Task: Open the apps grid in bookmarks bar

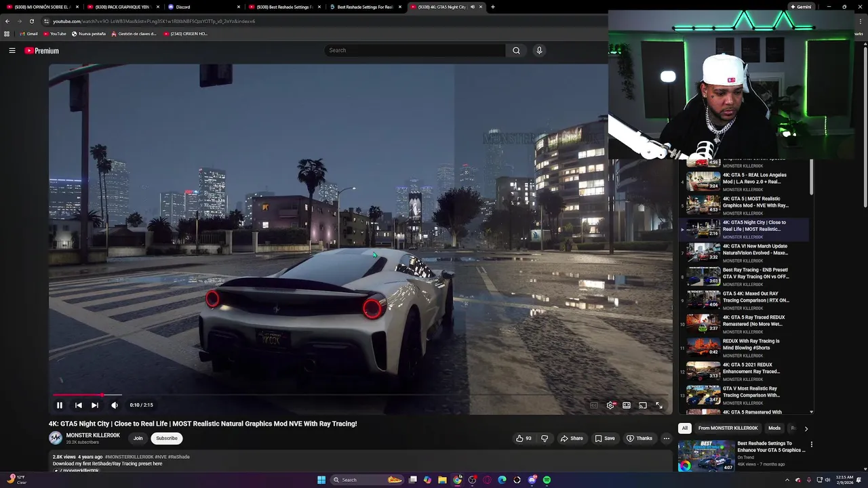Action: point(7,34)
